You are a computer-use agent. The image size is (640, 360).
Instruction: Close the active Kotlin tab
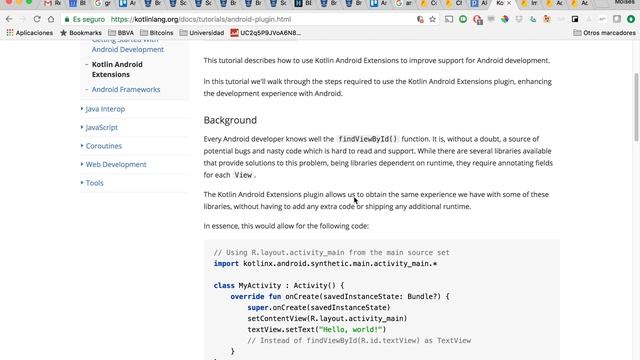[509, 3]
